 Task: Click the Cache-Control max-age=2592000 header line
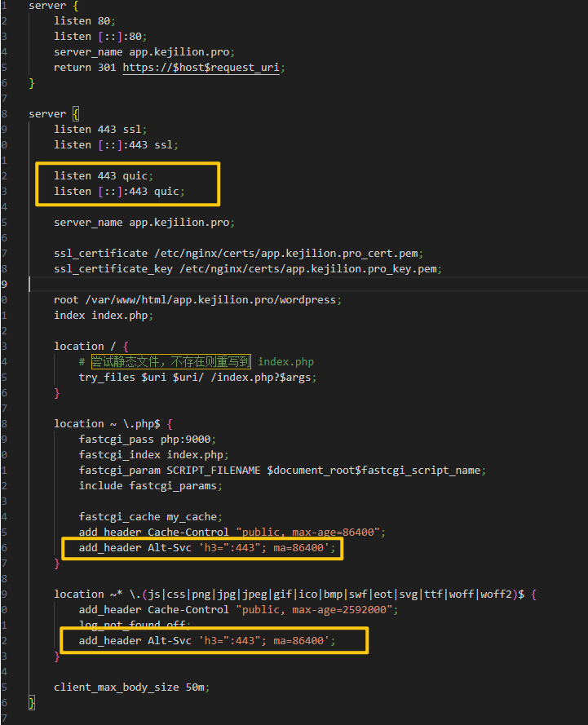pos(237,609)
